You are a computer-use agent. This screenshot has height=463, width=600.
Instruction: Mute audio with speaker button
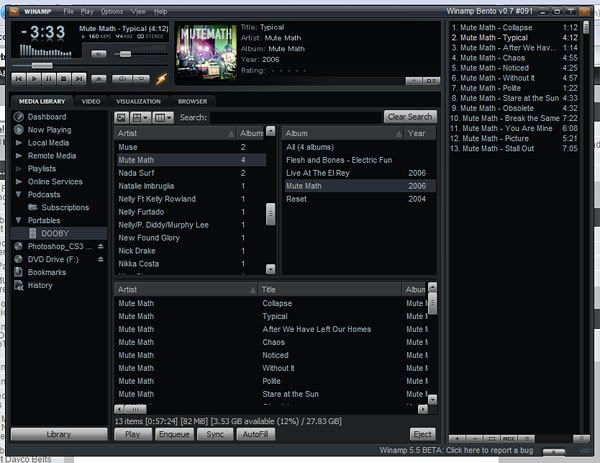tap(99, 54)
